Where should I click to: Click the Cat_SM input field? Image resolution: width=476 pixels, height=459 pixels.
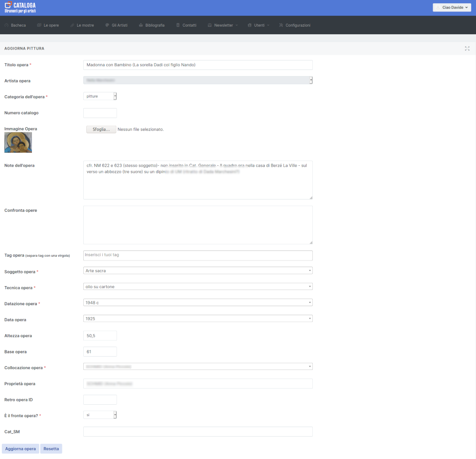(198, 432)
